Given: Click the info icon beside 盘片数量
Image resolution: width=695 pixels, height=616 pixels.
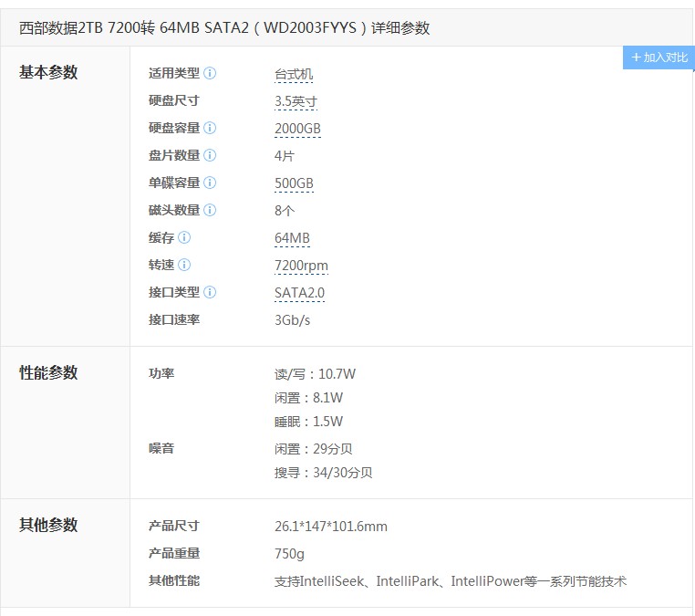Looking at the screenshot, I should [x=210, y=156].
